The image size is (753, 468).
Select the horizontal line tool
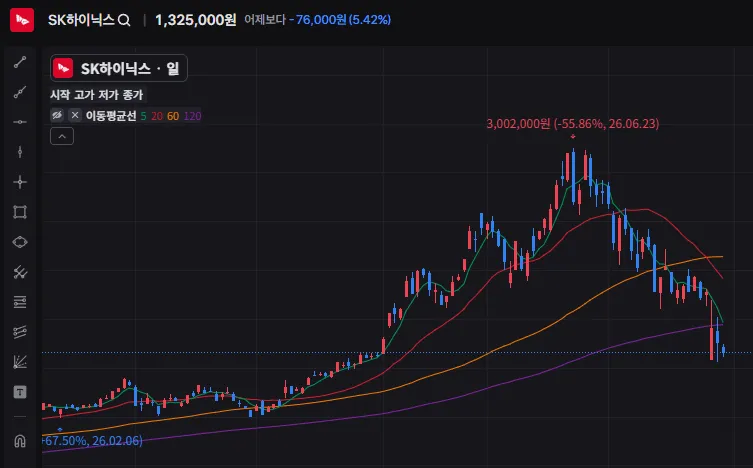click(20, 122)
